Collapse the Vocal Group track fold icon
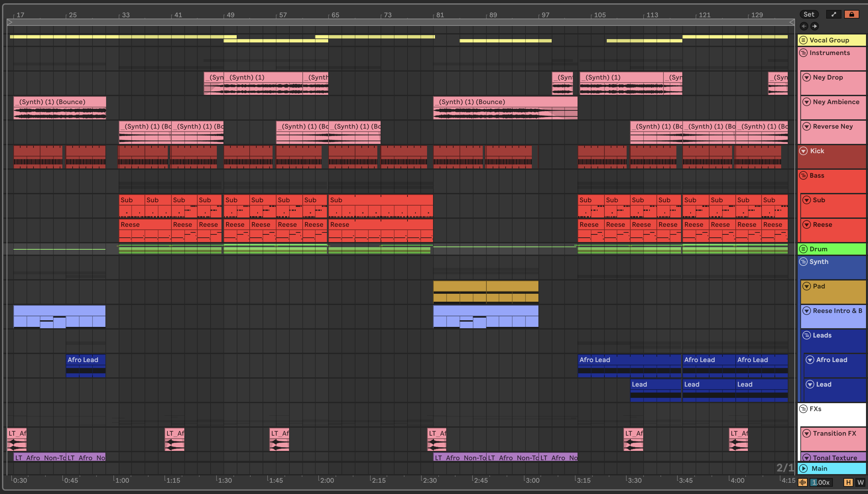Image resolution: width=868 pixels, height=494 pixels. (803, 40)
